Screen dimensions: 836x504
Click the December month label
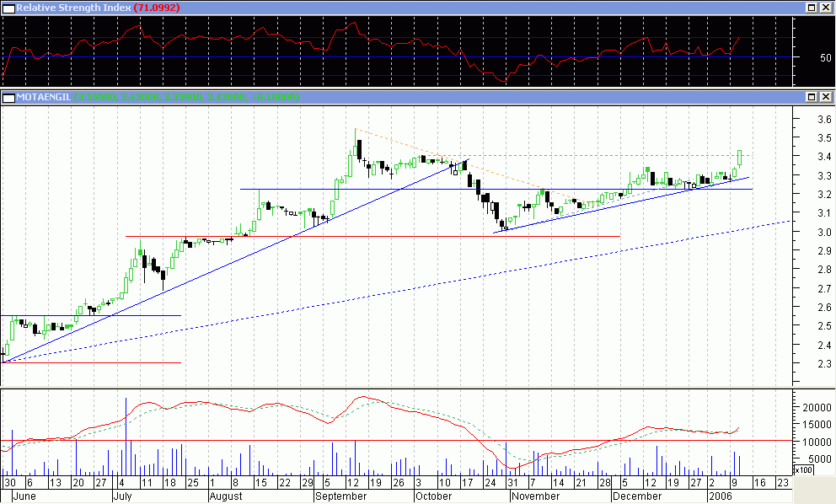pos(637,496)
